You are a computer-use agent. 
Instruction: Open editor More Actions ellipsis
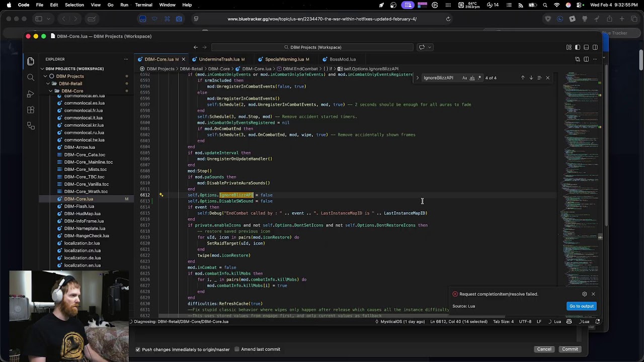595,59
